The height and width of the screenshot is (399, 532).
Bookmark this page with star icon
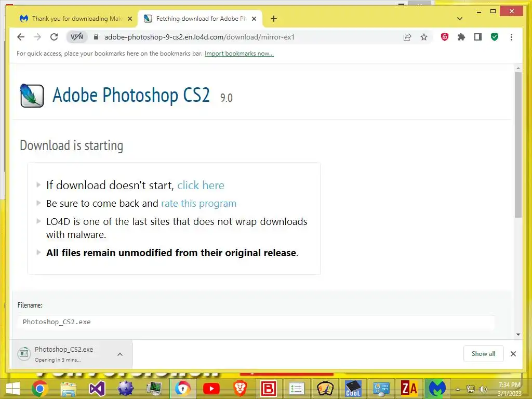point(424,37)
